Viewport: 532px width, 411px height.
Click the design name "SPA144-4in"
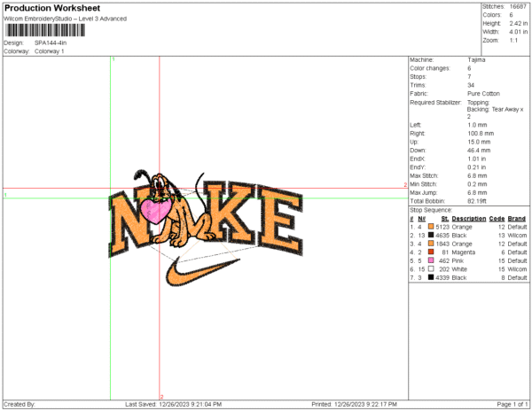(x=51, y=43)
